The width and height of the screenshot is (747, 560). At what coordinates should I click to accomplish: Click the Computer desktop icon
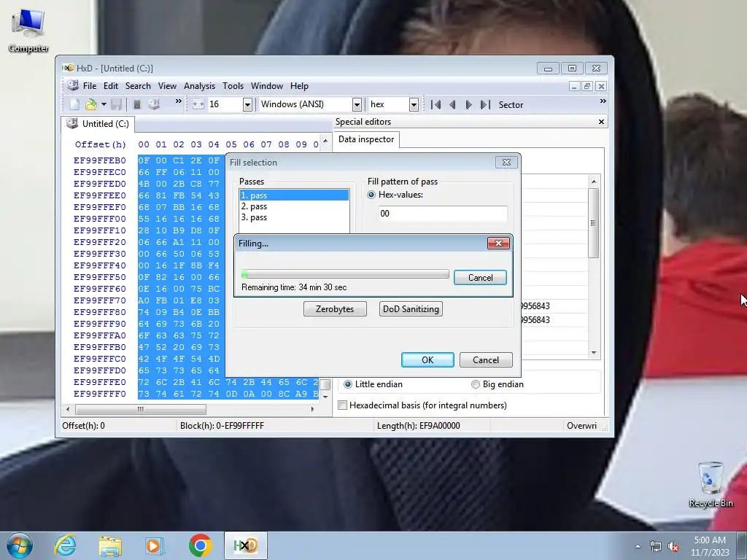click(28, 30)
